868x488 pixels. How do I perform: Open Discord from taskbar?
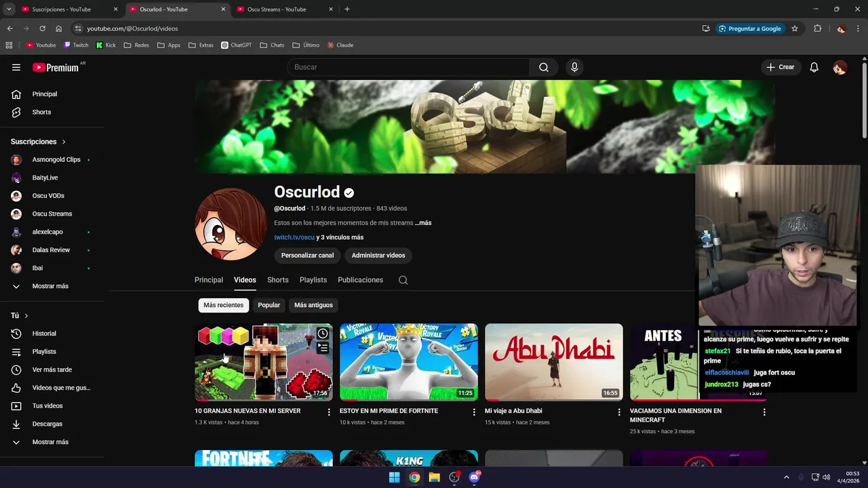(x=474, y=477)
